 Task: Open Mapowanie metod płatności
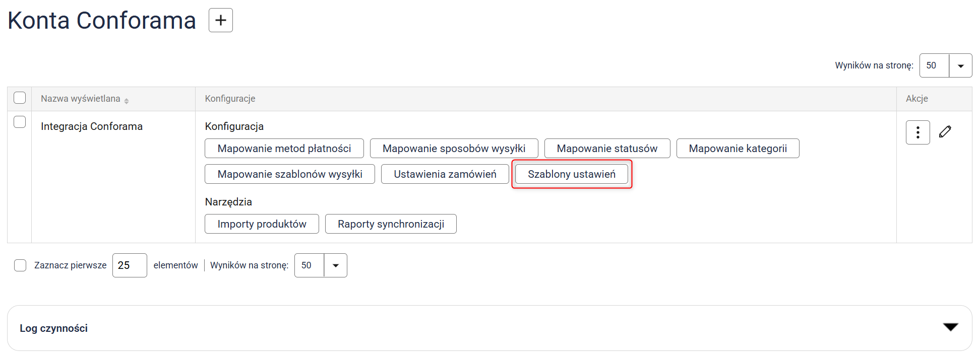[x=284, y=149]
